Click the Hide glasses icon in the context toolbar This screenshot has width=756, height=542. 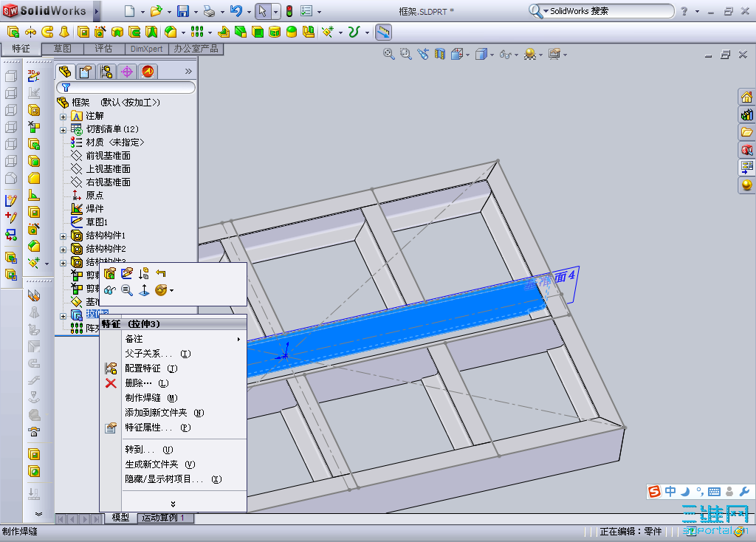109,290
